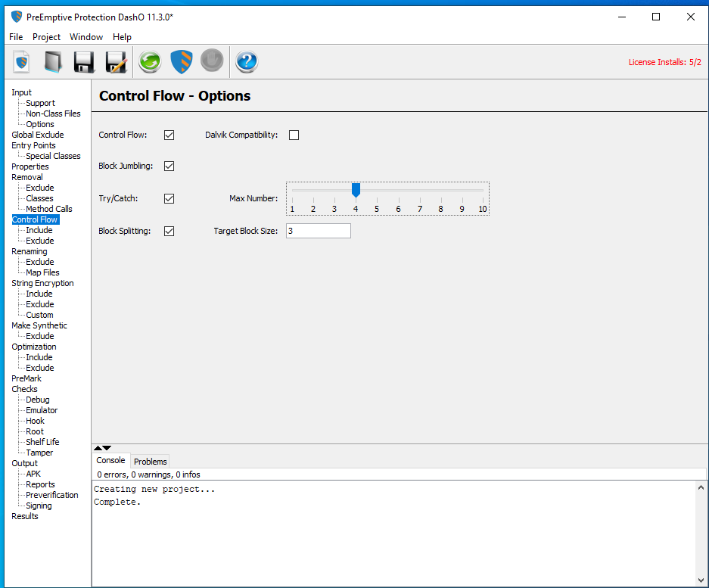Expand the Renaming section in the sidebar
Image resolution: width=709 pixels, height=588 pixels.
point(30,250)
